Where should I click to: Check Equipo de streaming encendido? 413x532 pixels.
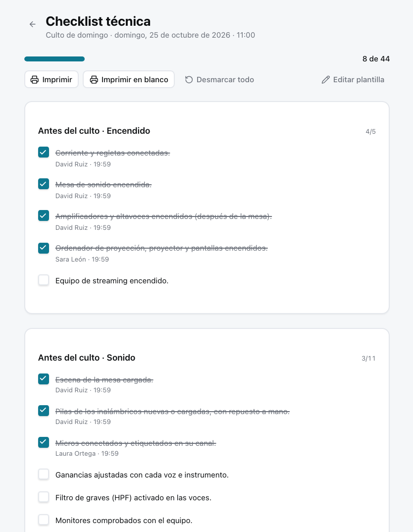pos(44,280)
